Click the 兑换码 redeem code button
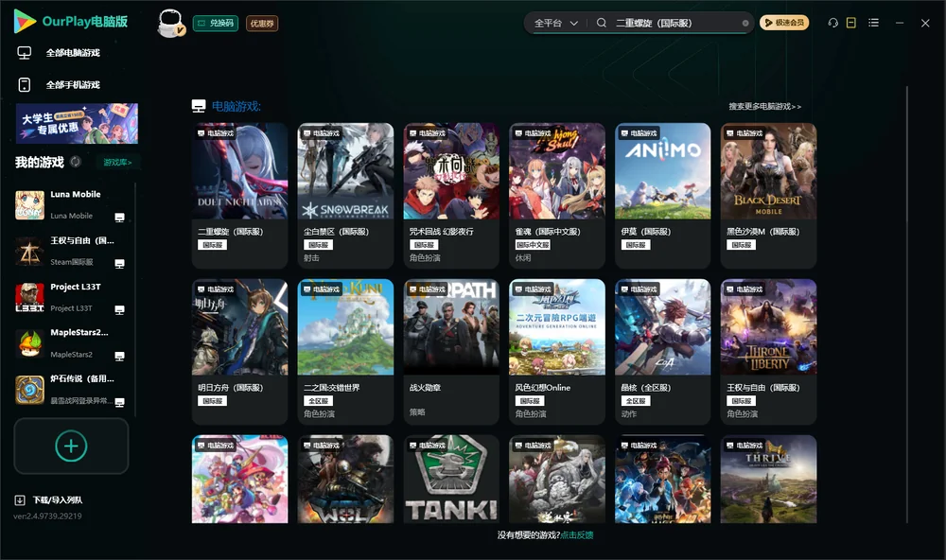This screenshot has height=560, width=946. coord(216,23)
